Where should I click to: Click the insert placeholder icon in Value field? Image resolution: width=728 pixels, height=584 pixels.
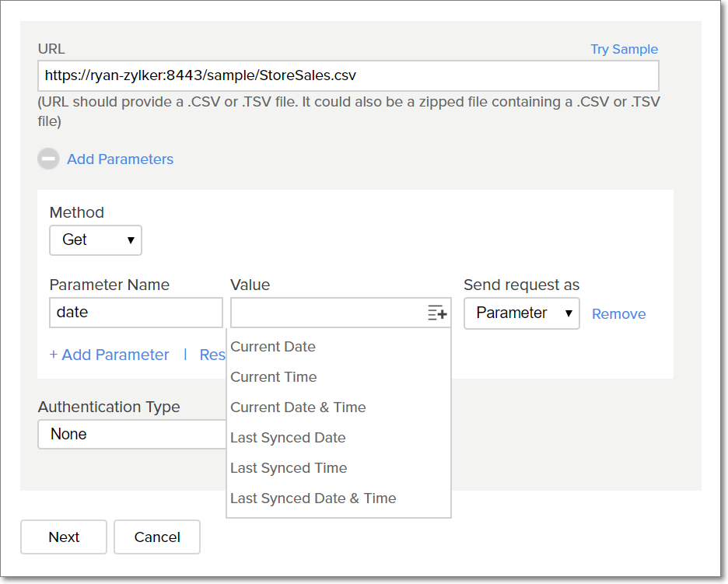(437, 313)
